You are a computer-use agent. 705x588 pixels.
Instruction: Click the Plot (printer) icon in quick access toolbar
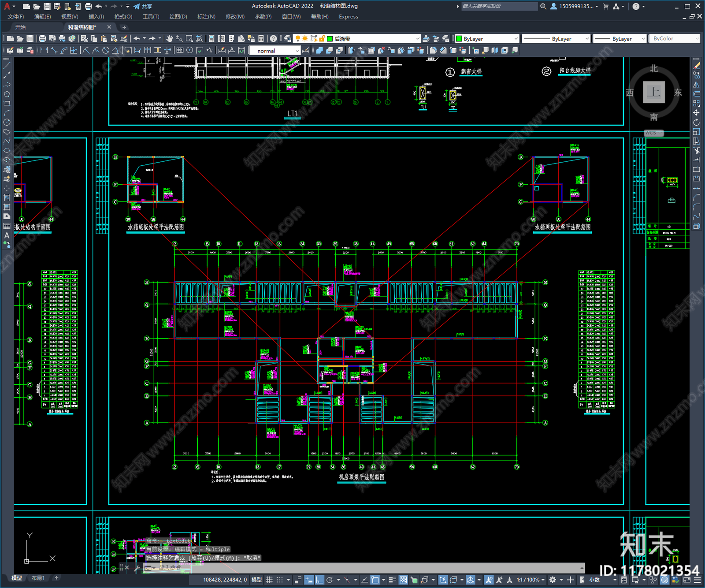pyautogui.click(x=88, y=6)
